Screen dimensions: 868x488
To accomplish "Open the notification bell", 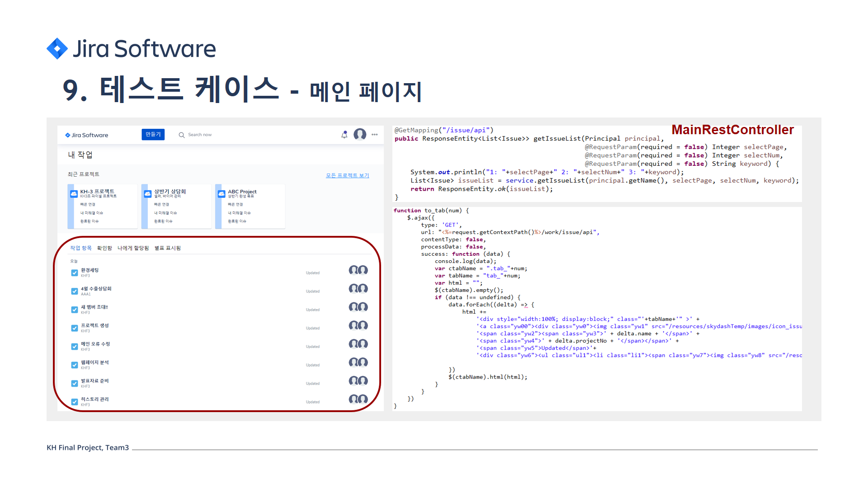I will (x=344, y=135).
